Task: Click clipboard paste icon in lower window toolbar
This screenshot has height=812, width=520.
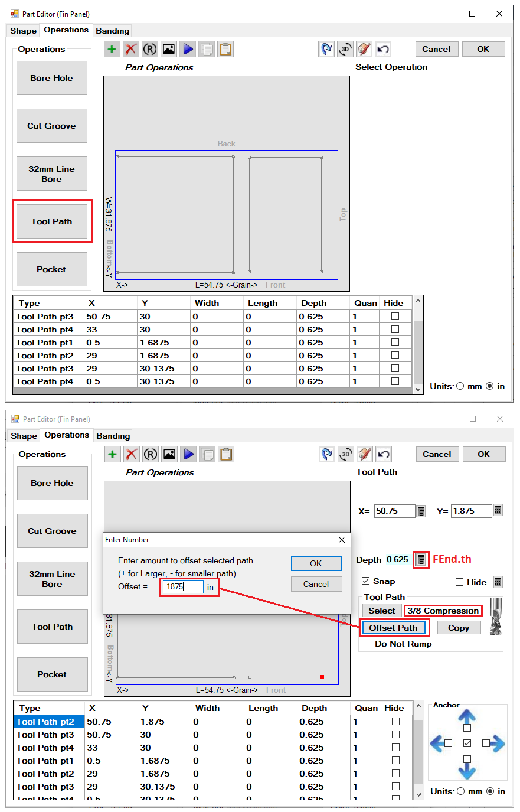Action: click(x=226, y=454)
